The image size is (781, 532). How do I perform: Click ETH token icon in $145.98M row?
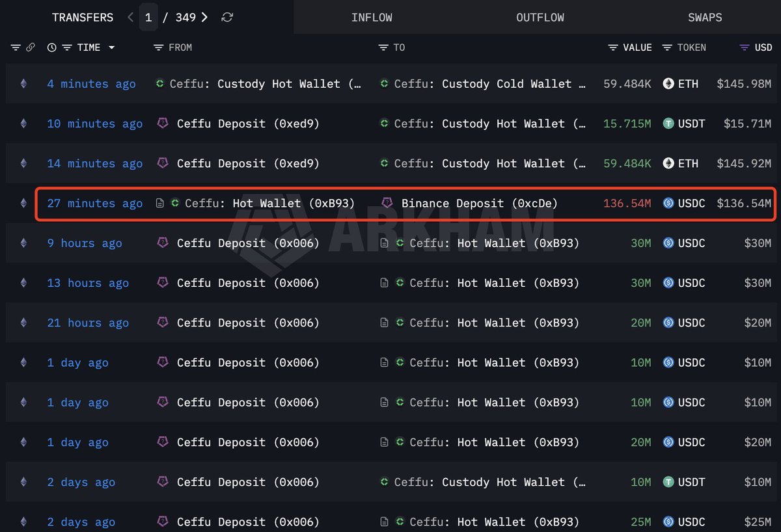668,84
